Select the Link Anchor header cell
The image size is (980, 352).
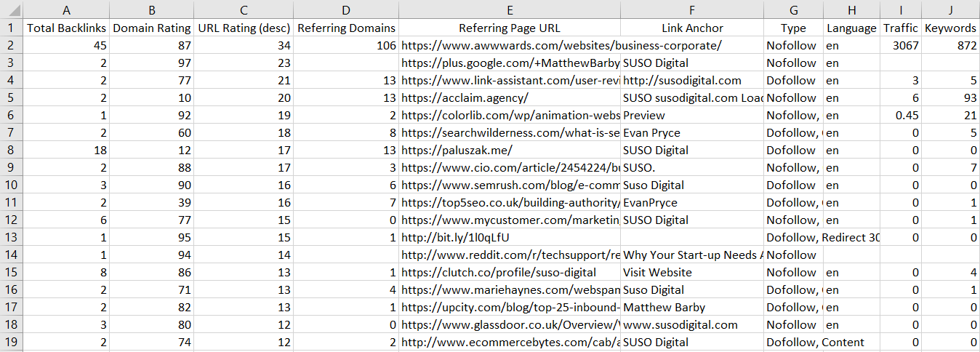click(x=692, y=28)
